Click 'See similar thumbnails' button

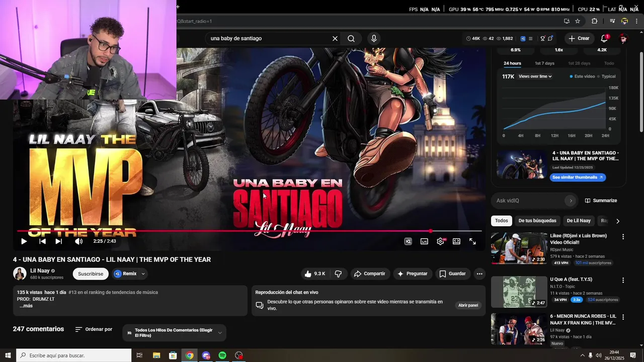click(578, 177)
